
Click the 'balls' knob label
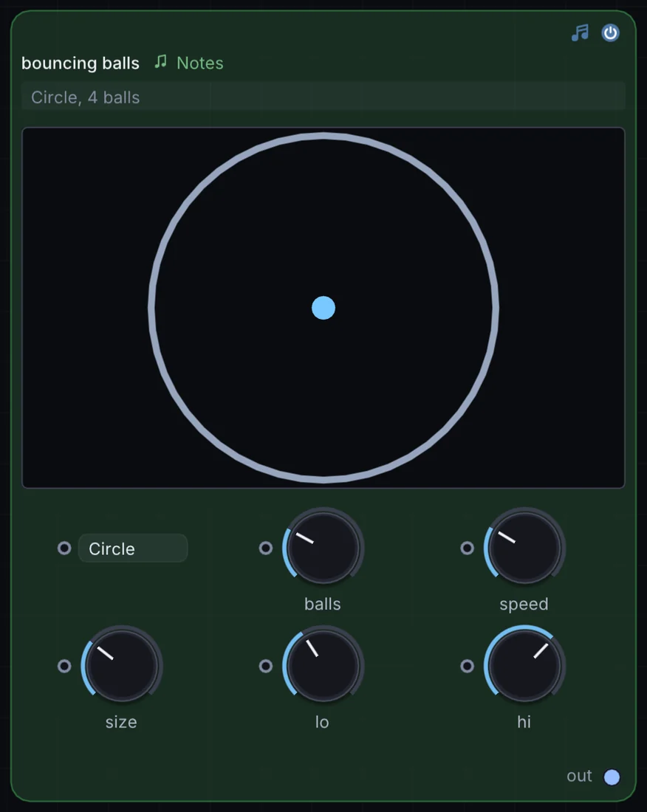(x=323, y=604)
